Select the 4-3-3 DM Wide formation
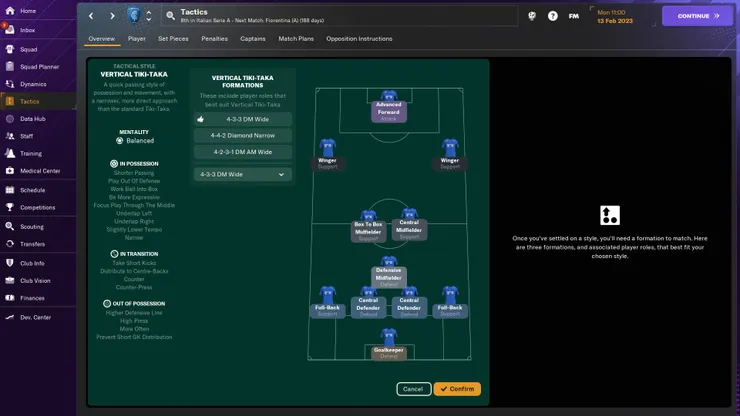Image resolution: width=740 pixels, height=416 pixels. tap(243, 119)
